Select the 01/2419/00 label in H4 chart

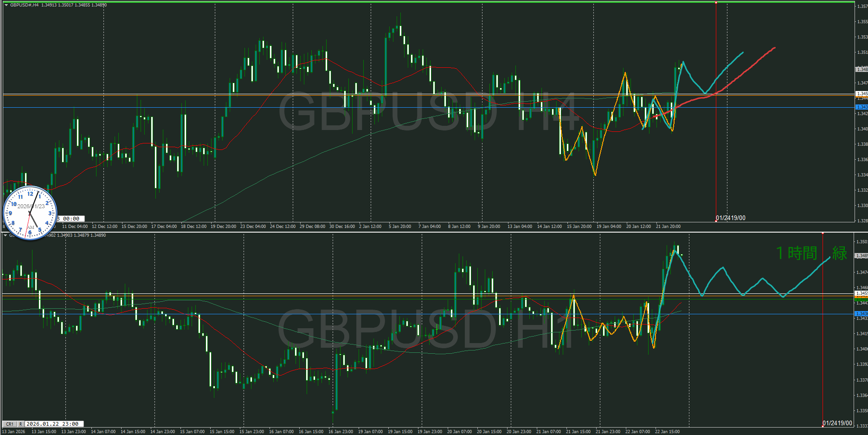tap(730, 218)
